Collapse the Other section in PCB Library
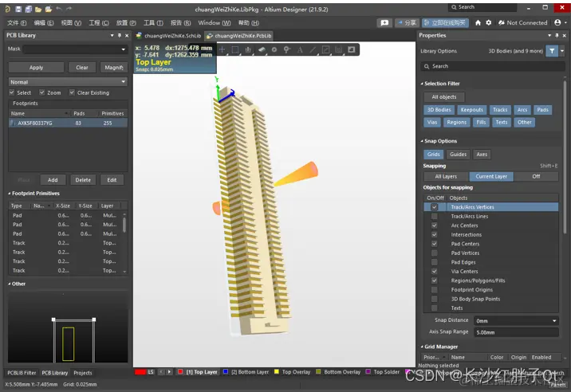This screenshot has height=392, width=571. point(10,284)
